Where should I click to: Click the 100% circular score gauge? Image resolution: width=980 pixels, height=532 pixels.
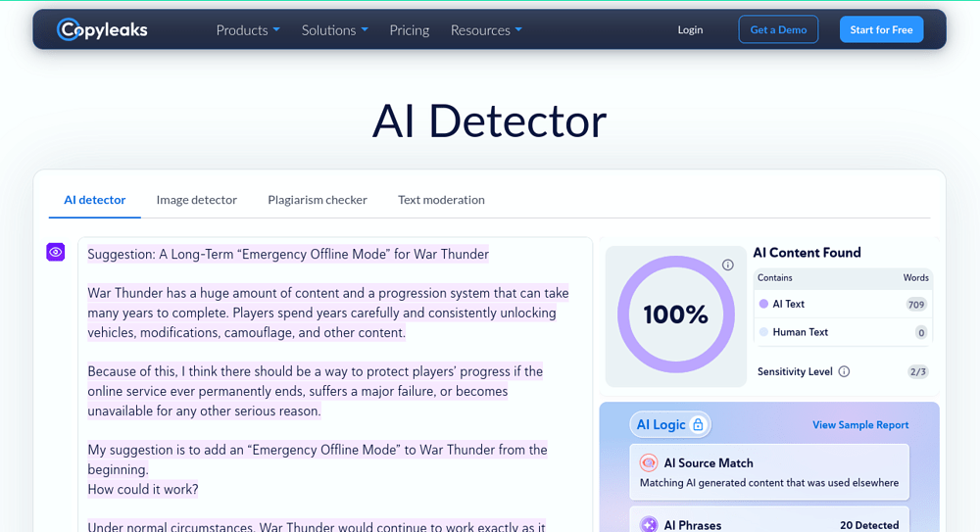(x=675, y=314)
